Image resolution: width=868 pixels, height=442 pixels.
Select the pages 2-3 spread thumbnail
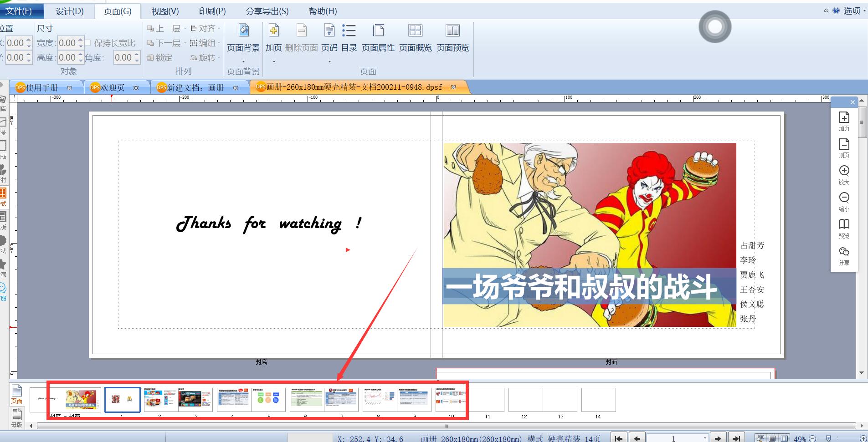(x=178, y=400)
